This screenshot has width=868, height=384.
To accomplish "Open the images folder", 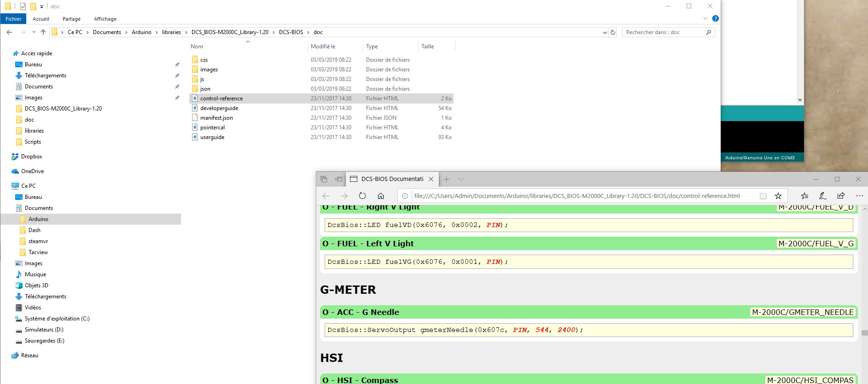I will (209, 70).
